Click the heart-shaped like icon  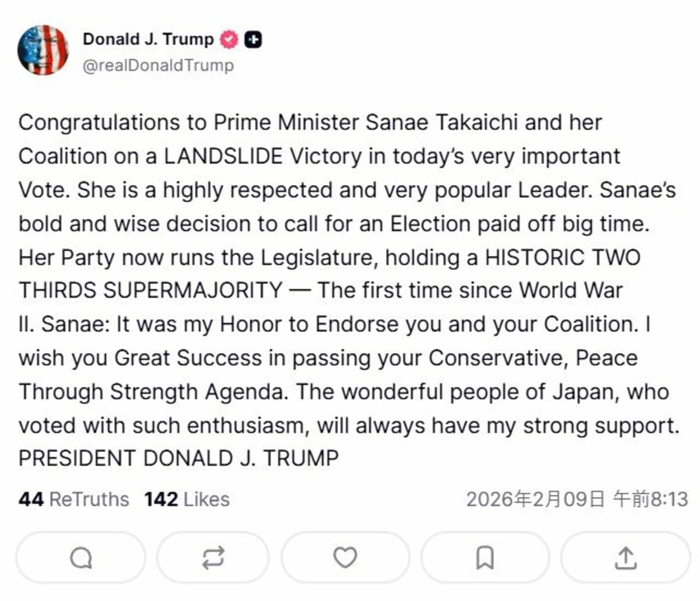coord(345,557)
